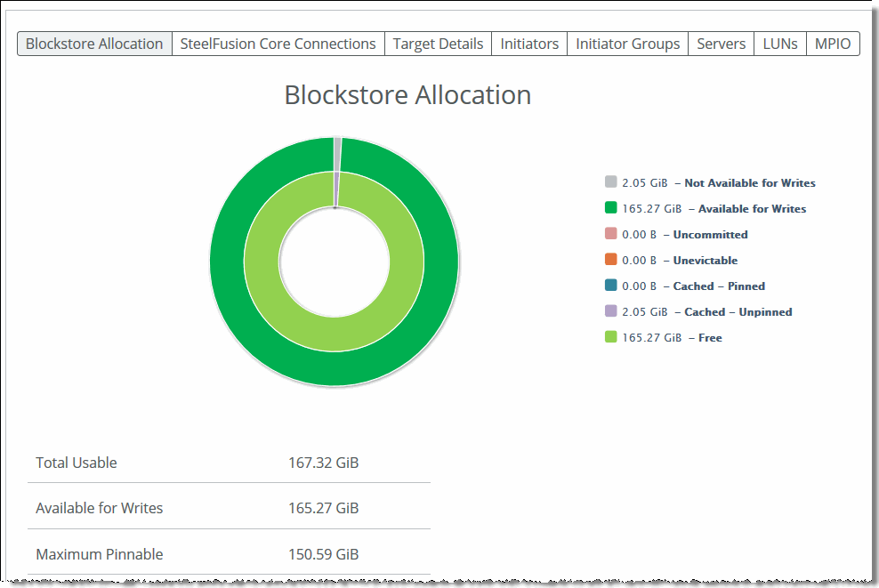879x588 pixels.
Task: Select the Total Usable value 167.32 GiB
Action: (x=323, y=463)
